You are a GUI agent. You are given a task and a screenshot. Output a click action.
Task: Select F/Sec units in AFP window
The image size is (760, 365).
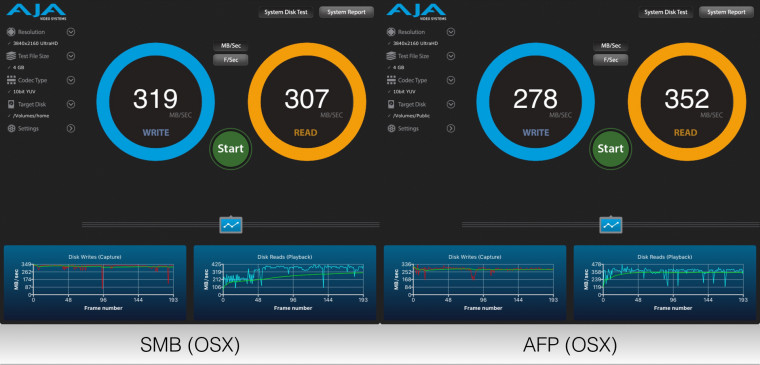(611, 60)
